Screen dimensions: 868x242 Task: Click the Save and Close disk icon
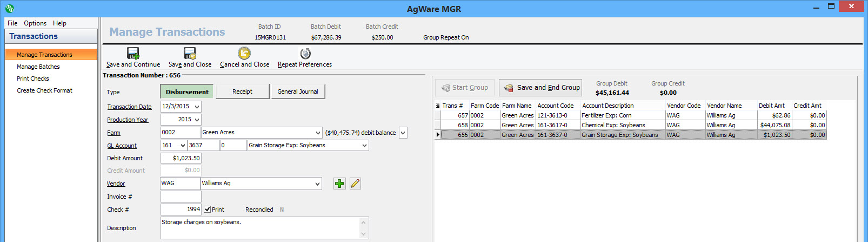click(x=190, y=53)
